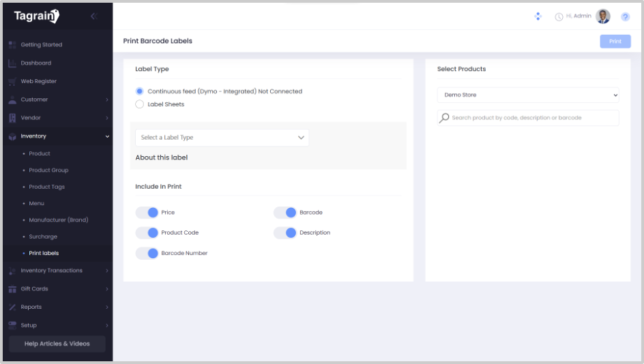The image size is (644, 364).
Task: Open the Admin profile avatar
Action: click(602, 16)
